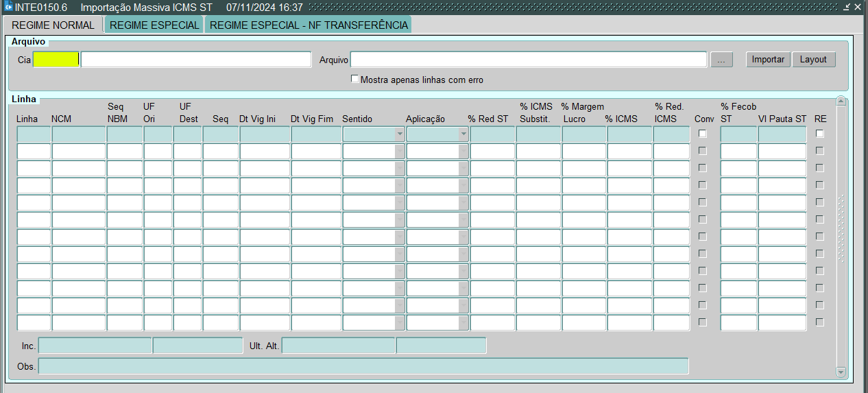Click the restore-down arrow in the title bar
This screenshot has height=393, width=868.
click(847, 7)
